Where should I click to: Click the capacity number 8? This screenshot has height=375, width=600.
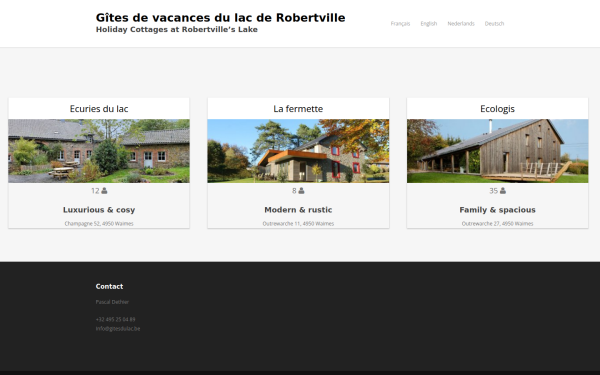pyautogui.click(x=294, y=191)
